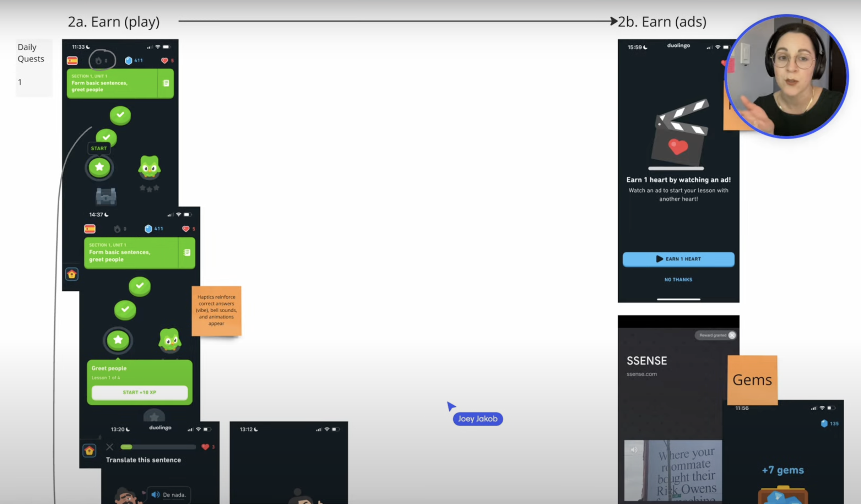Click the Haptics reinforce sticky note

(216, 310)
